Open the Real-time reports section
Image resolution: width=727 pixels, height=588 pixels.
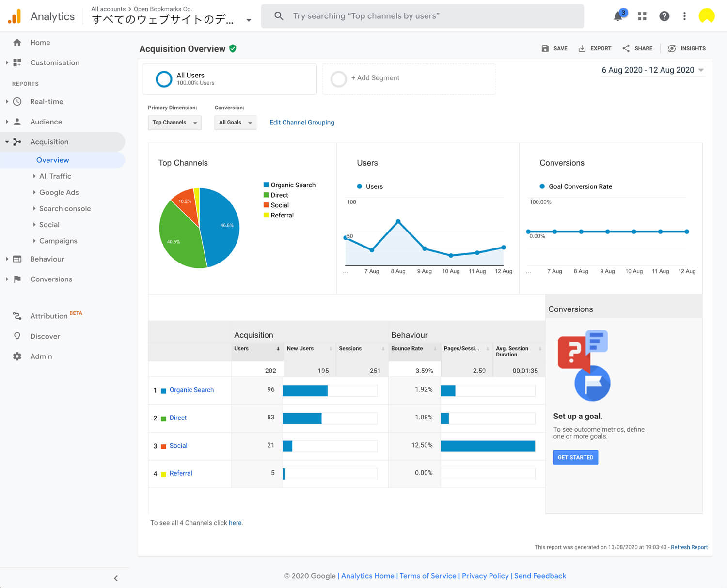(47, 102)
